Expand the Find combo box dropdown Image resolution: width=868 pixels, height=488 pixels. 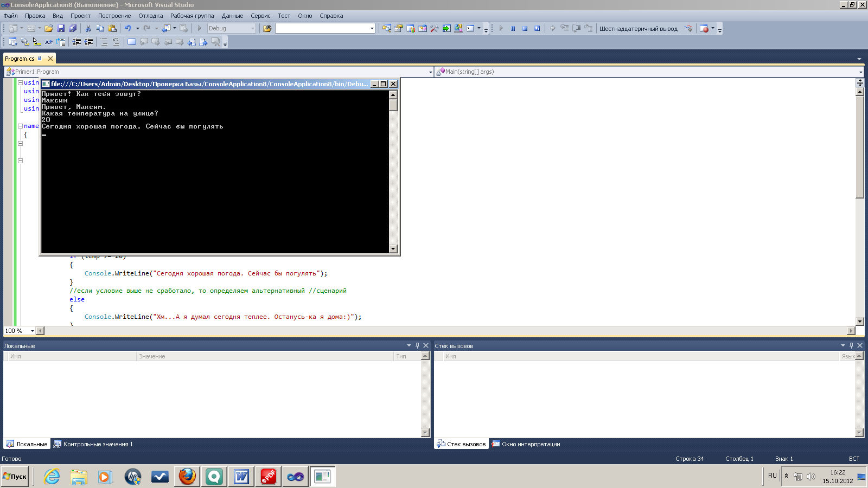(x=372, y=28)
